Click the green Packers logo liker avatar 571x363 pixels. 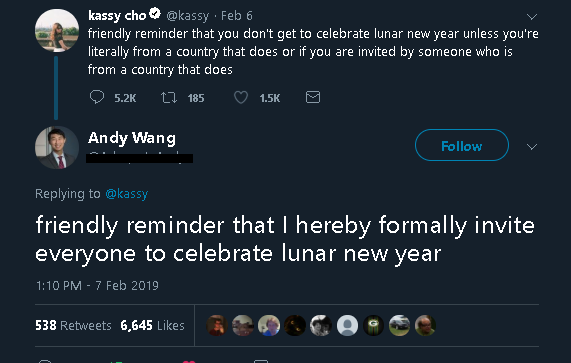click(x=373, y=325)
